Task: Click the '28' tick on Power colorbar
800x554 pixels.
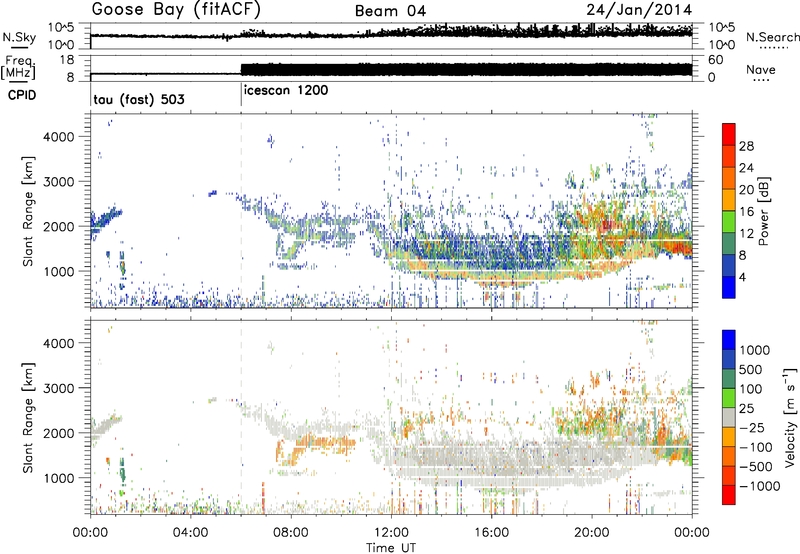Action: coord(746,146)
